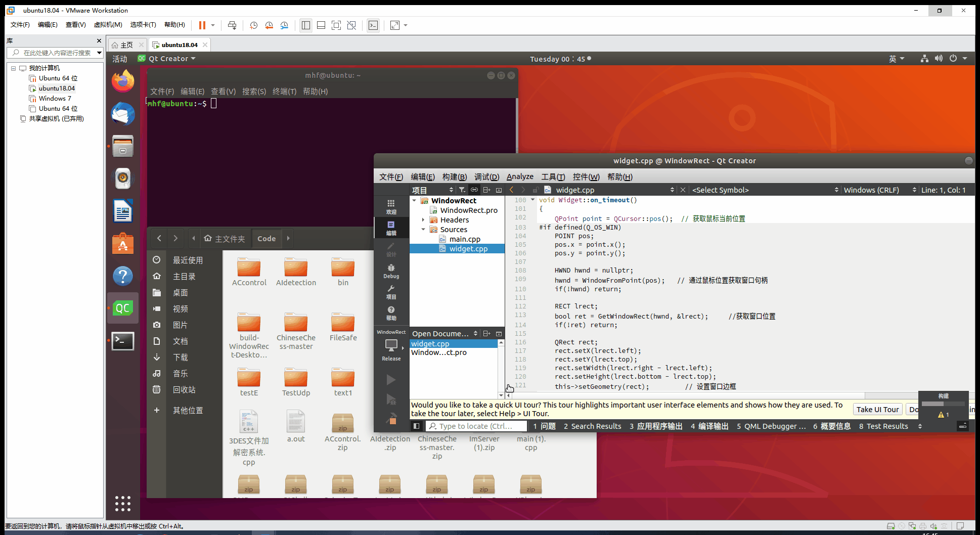Close the Open Documents pane
This screenshot has width=980, height=535.
[499, 333]
